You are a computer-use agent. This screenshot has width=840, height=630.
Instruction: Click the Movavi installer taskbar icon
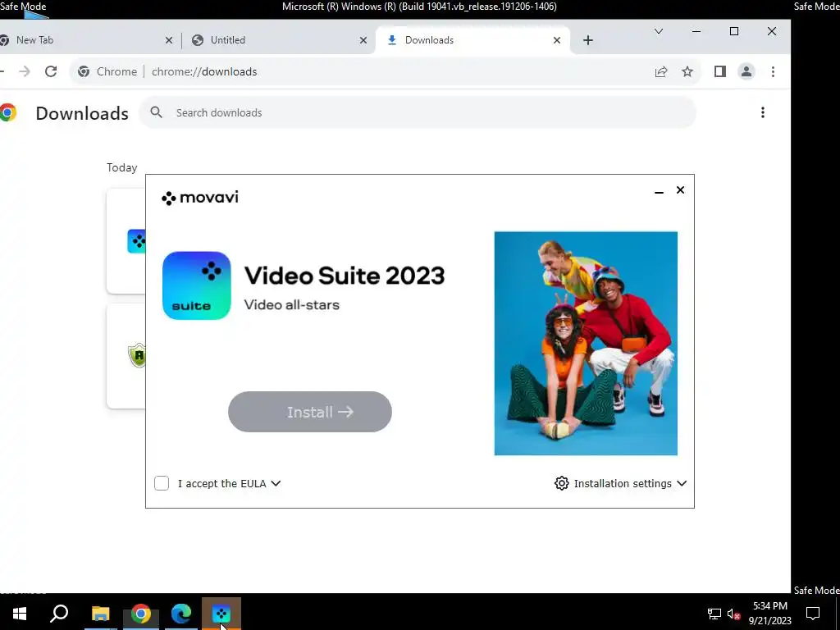221,614
